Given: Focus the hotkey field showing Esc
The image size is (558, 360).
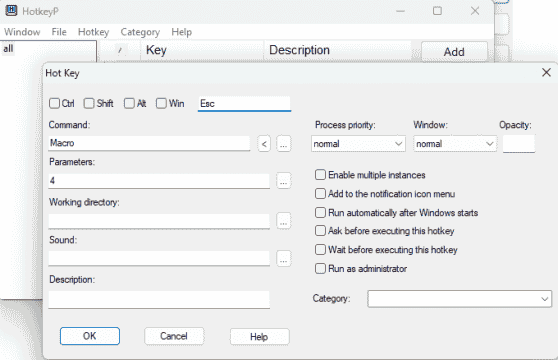Looking at the screenshot, I should coord(244,104).
